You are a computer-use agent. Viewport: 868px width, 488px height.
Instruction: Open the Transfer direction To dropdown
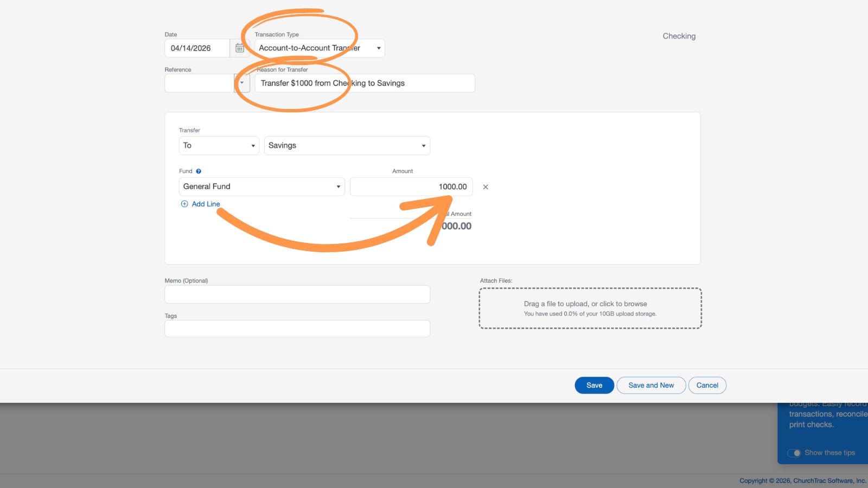[253, 145]
